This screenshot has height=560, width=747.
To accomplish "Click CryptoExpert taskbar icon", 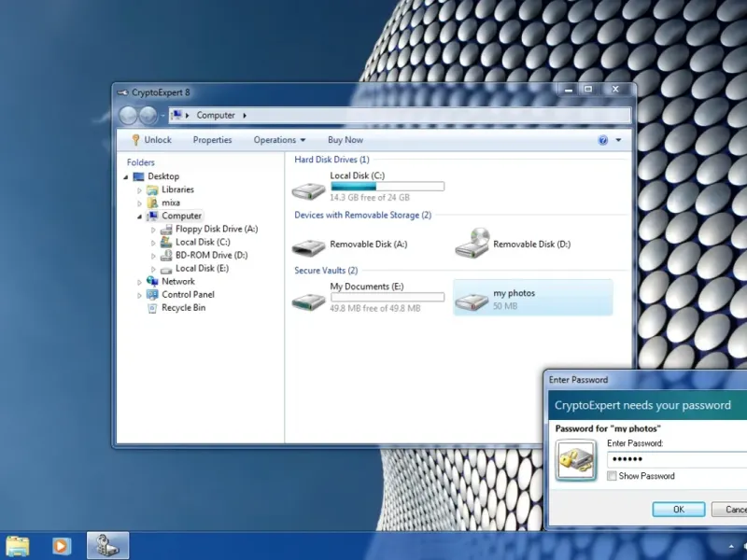I will (x=107, y=546).
